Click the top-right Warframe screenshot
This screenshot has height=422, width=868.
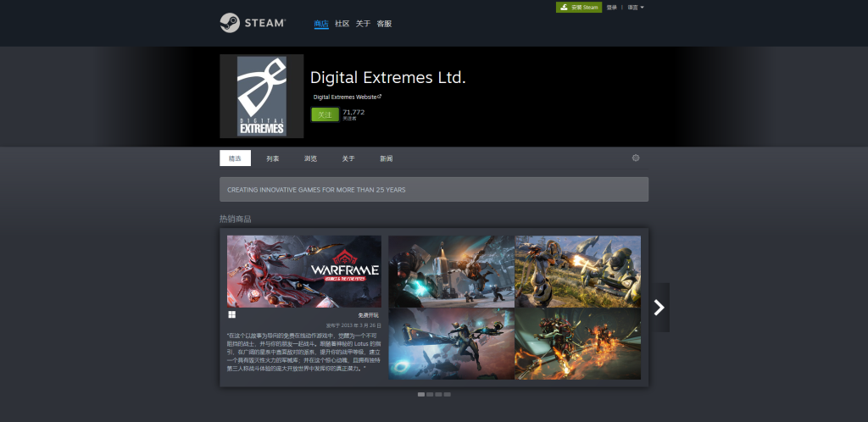578,271
